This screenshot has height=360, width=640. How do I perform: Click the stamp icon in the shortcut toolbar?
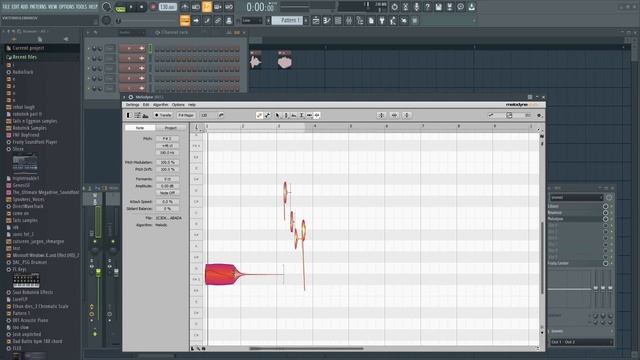point(229,20)
